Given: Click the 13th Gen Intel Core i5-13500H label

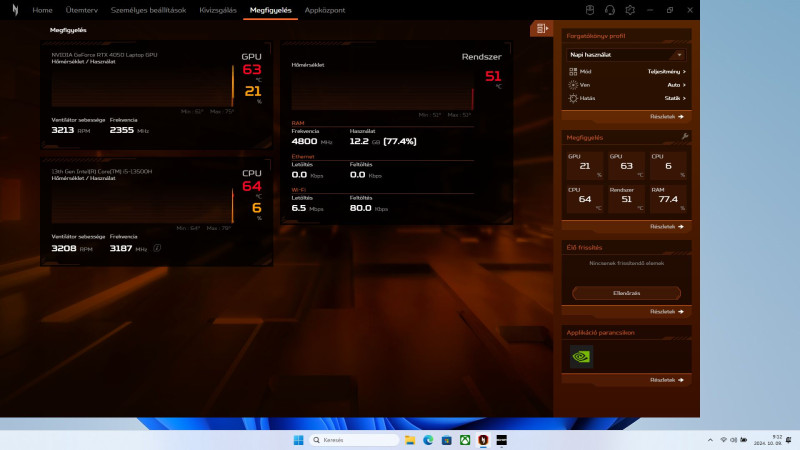Looking at the screenshot, I should (x=102, y=171).
